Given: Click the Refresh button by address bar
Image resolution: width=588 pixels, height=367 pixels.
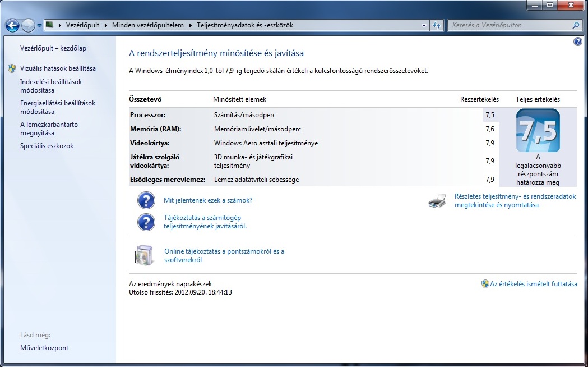Looking at the screenshot, I should tap(437, 25).
